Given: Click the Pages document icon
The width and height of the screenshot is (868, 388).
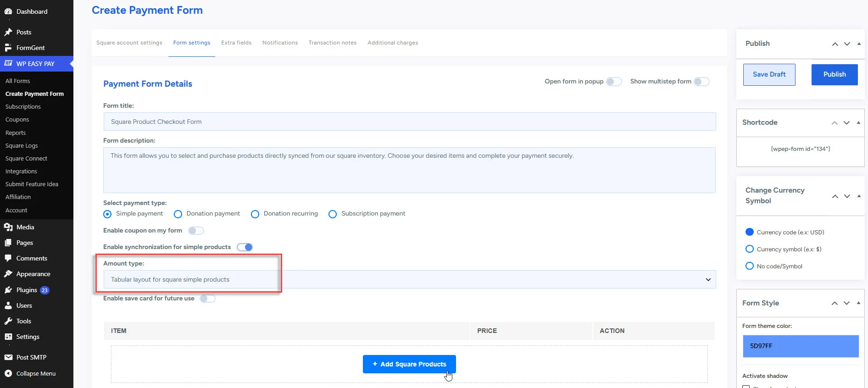Looking at the screenshot, I should coord(8,243).
